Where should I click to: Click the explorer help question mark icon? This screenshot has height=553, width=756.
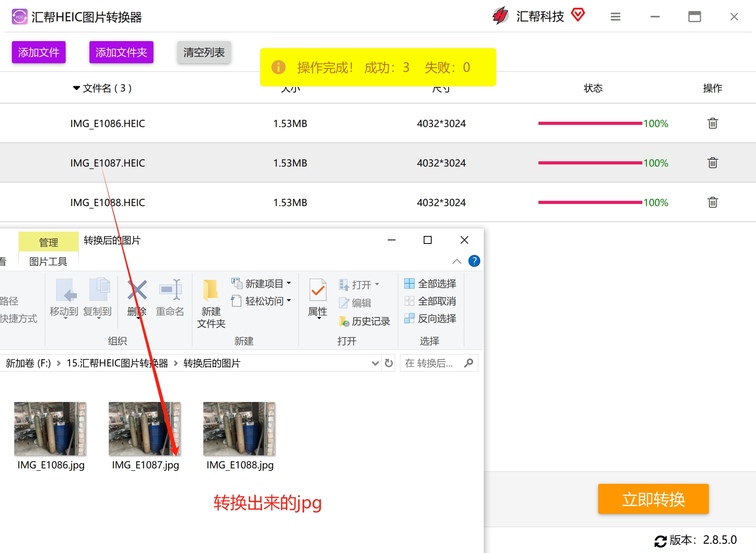point(474,261)
